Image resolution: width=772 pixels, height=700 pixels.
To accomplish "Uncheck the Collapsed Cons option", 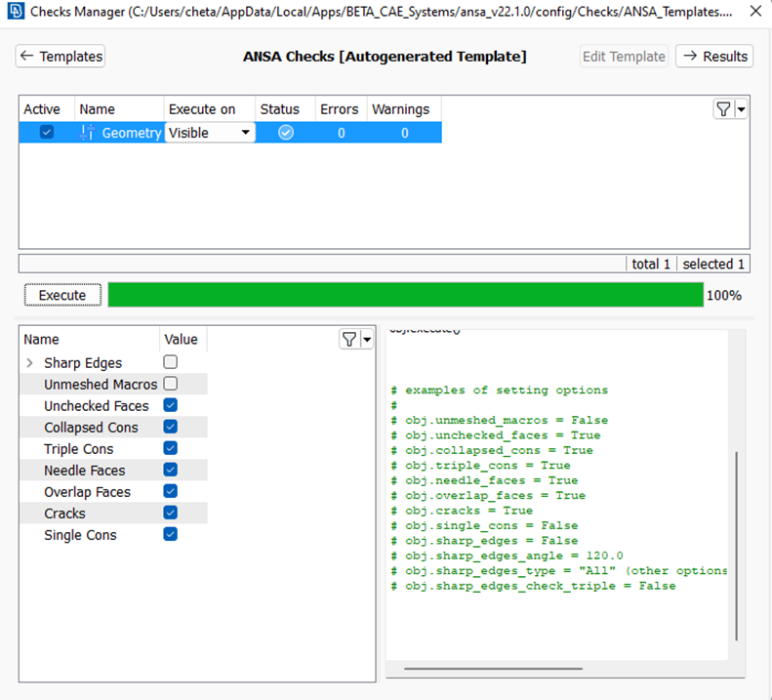I will coord(171,427).
